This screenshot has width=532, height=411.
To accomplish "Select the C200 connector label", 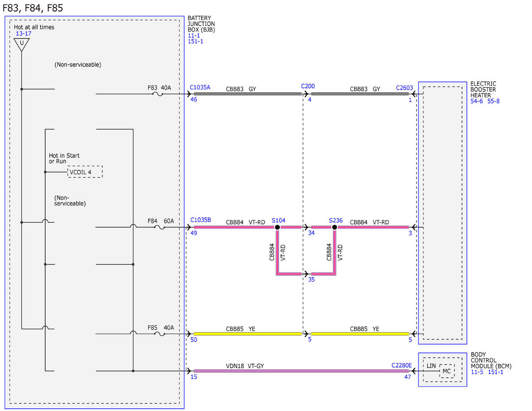I will (308, 86).
